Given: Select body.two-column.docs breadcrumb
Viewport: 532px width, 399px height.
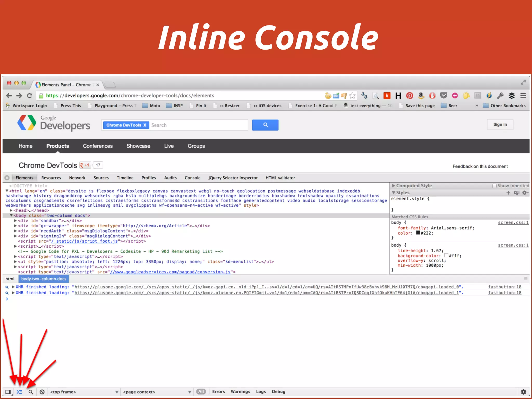Looking at the screenshot, I should pyautogui.click(x=44, y=279).
